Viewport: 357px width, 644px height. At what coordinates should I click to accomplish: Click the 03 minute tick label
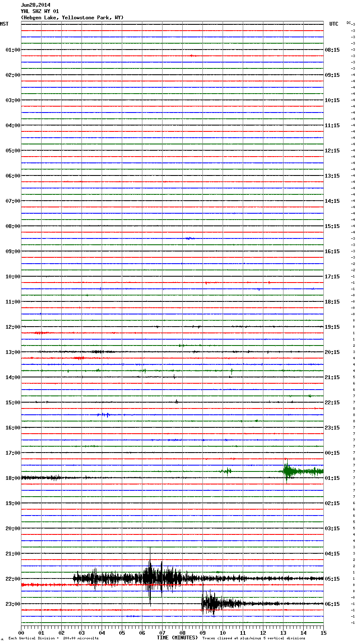point(81,632)
